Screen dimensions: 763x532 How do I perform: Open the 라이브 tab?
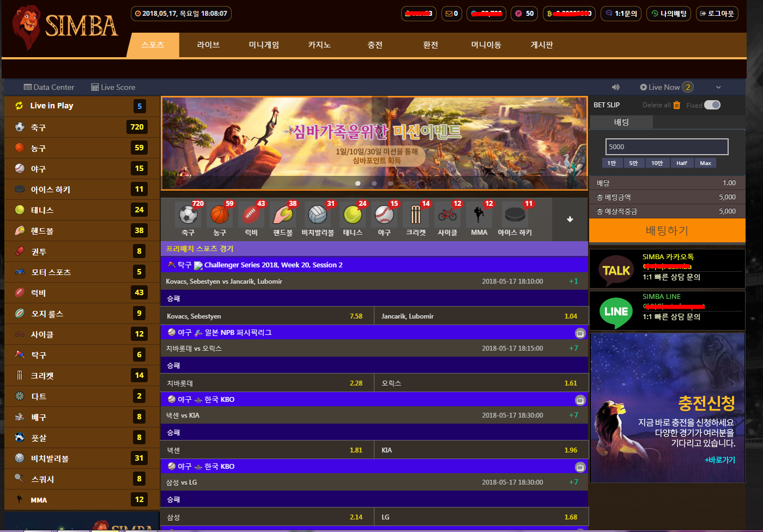(x=208, y=45)
